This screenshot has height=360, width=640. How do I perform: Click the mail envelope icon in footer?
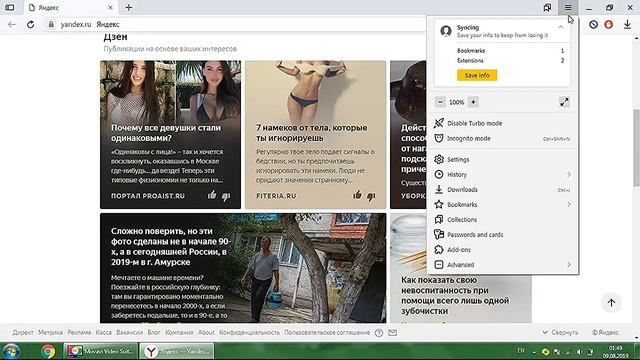coord(393,333)
